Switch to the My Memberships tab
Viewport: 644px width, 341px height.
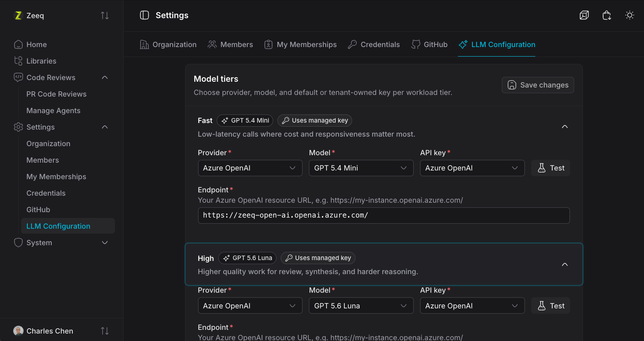301,45
